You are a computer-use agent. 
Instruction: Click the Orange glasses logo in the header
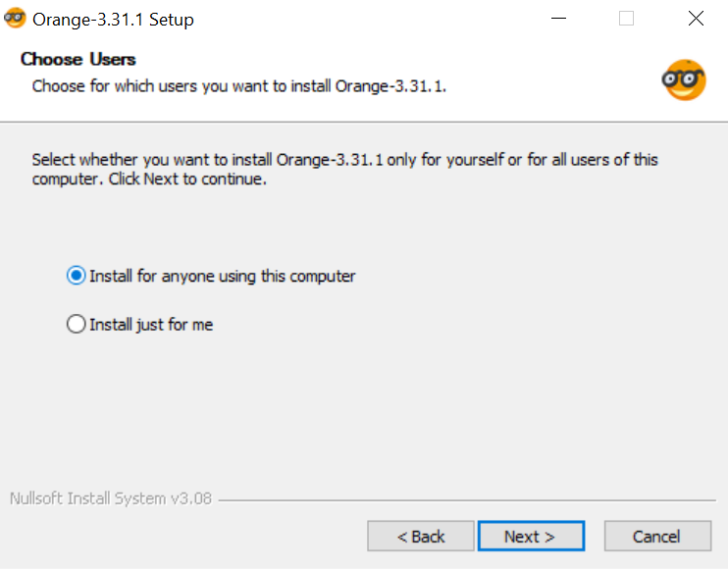tap(684, 79)
